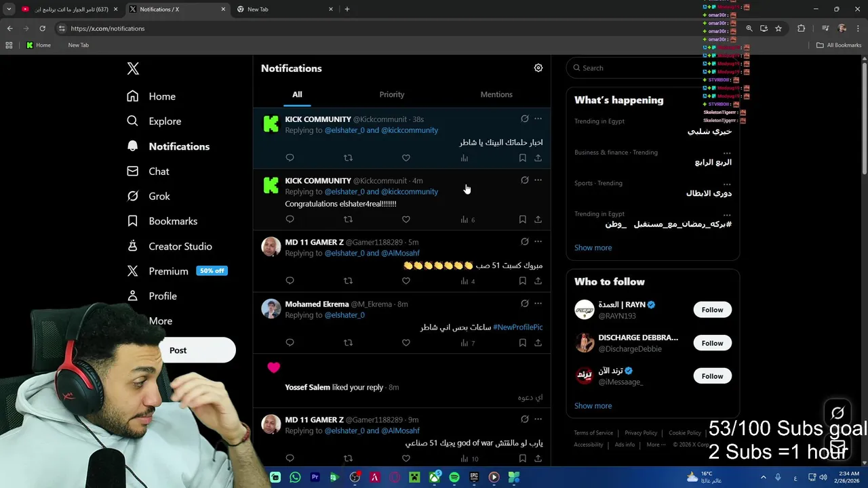Screen dimensions: 868x488
Task: Open the Home bookmark in bookmarks bar
Action: pyautogui.click(x=39, y=45)
